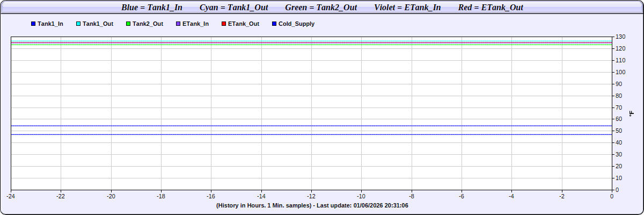The height and width of the screenshot is (215, 644).
Task: Toggle the ETank_In legend entry
Action: [x=193, y=24]
